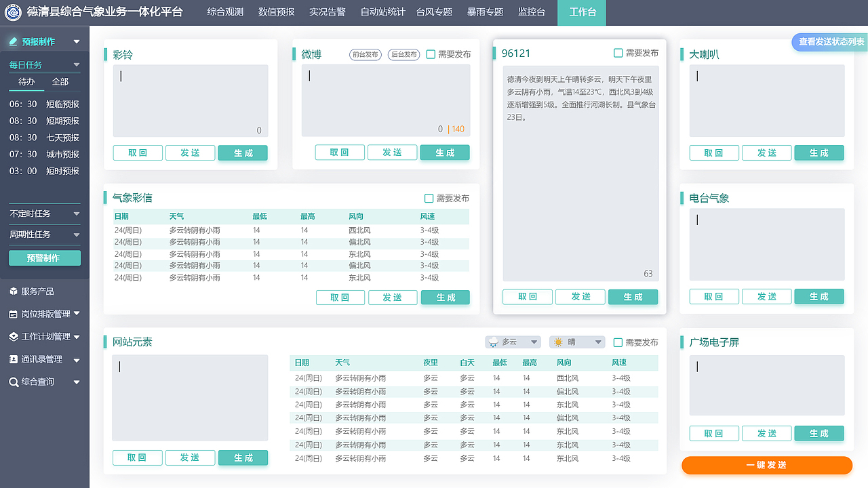Open the 03:00 短时预报 task

(x=45, y=171)
